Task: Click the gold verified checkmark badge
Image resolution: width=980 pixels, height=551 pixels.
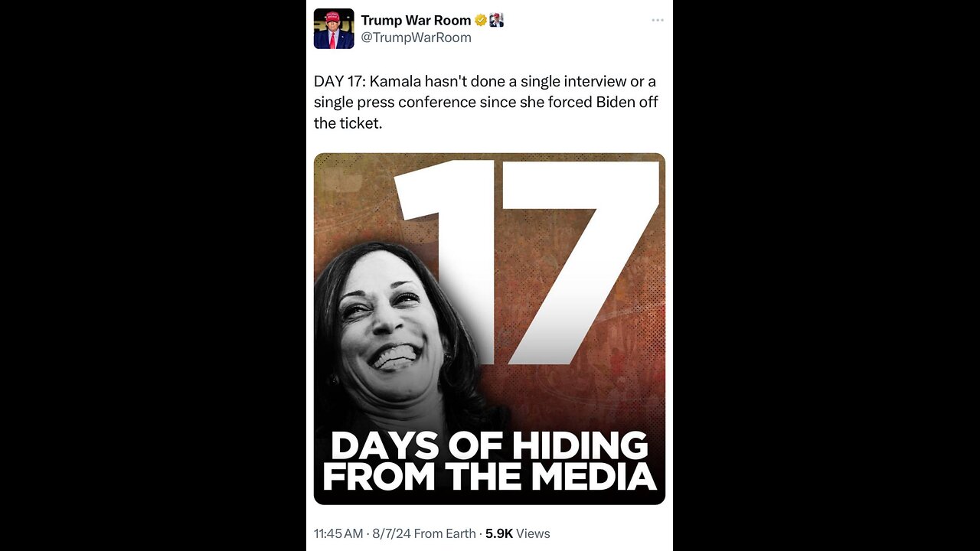Action: 481,21
